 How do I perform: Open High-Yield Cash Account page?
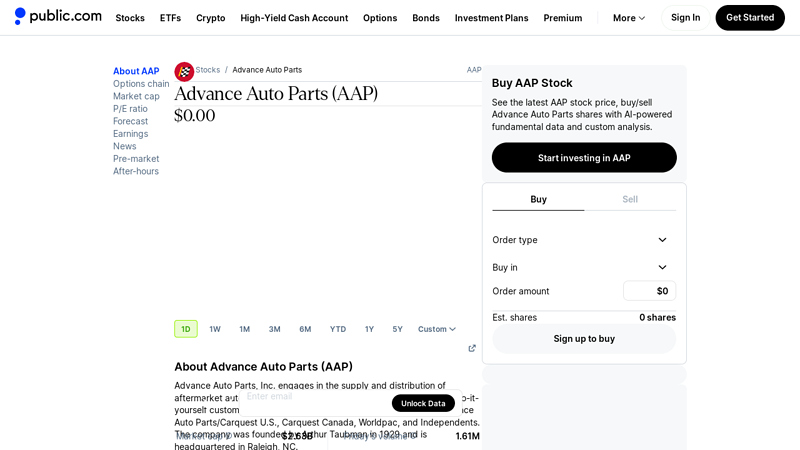pos(294,18)
